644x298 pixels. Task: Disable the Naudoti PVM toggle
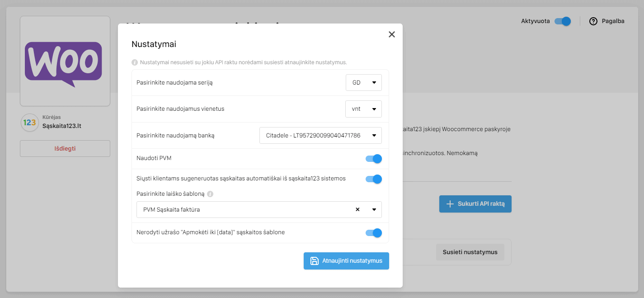(x=374, y=159)
